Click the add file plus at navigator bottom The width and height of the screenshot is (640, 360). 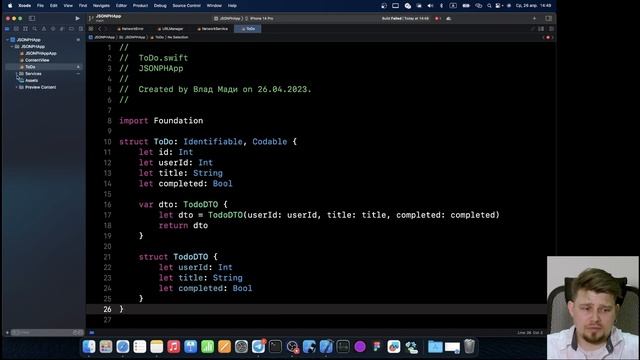click(7, 333)
